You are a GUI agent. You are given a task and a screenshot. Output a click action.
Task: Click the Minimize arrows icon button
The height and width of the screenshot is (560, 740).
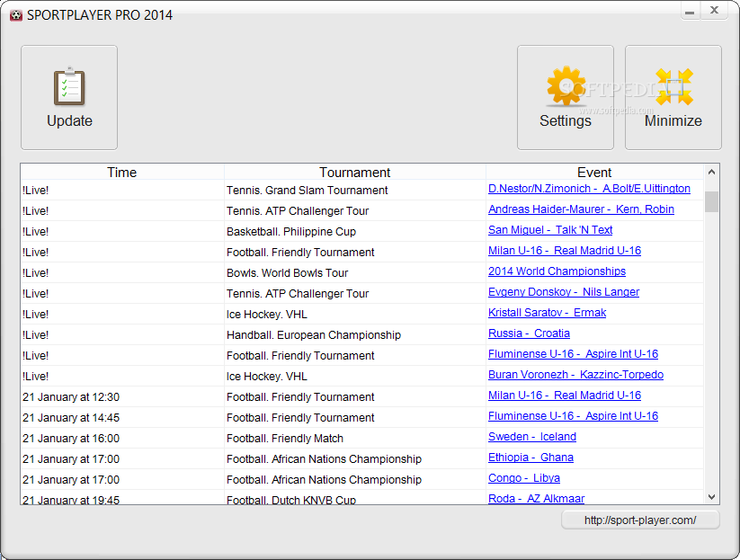tap(673, 98)
